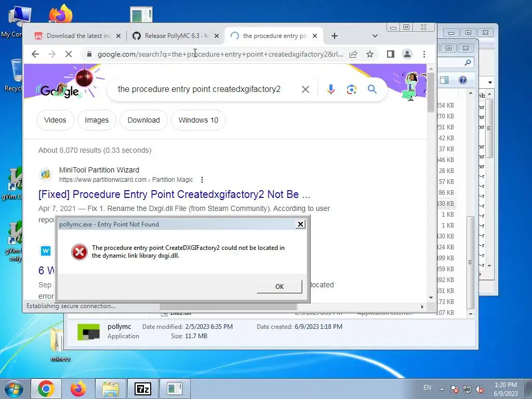
Task: Click Date modified value 2/5/2023 6:35 PM
Action: (209, 327)
